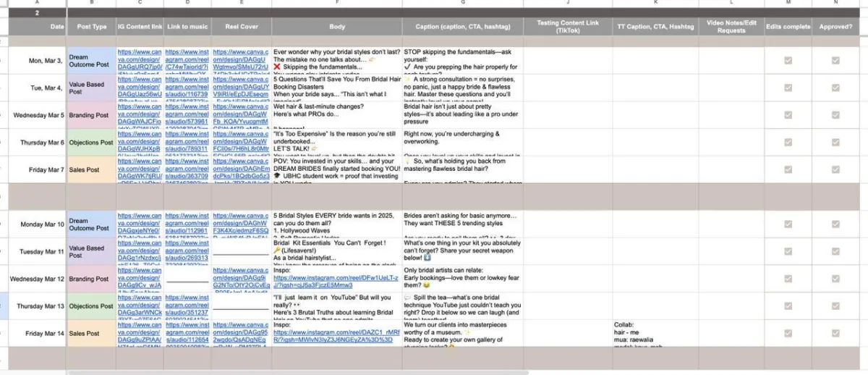
Task: Click the IG Content link header cell
Action: click(140, 27)
